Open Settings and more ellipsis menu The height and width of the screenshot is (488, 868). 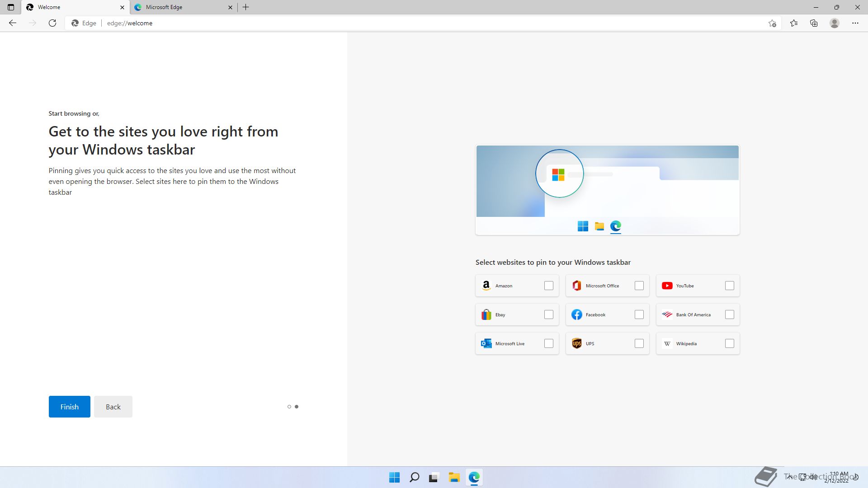[855, 23]
